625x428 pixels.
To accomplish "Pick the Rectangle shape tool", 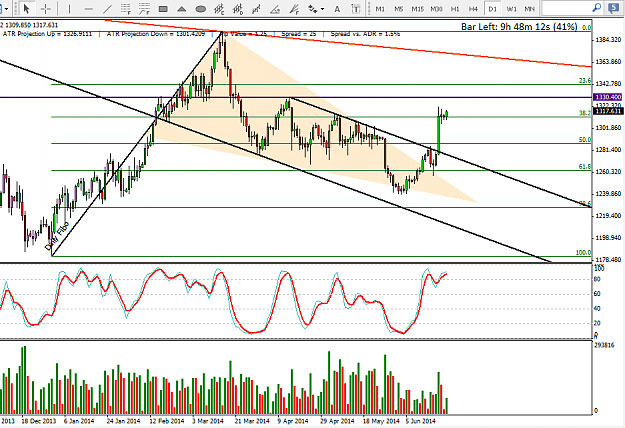I will (163, 8).
